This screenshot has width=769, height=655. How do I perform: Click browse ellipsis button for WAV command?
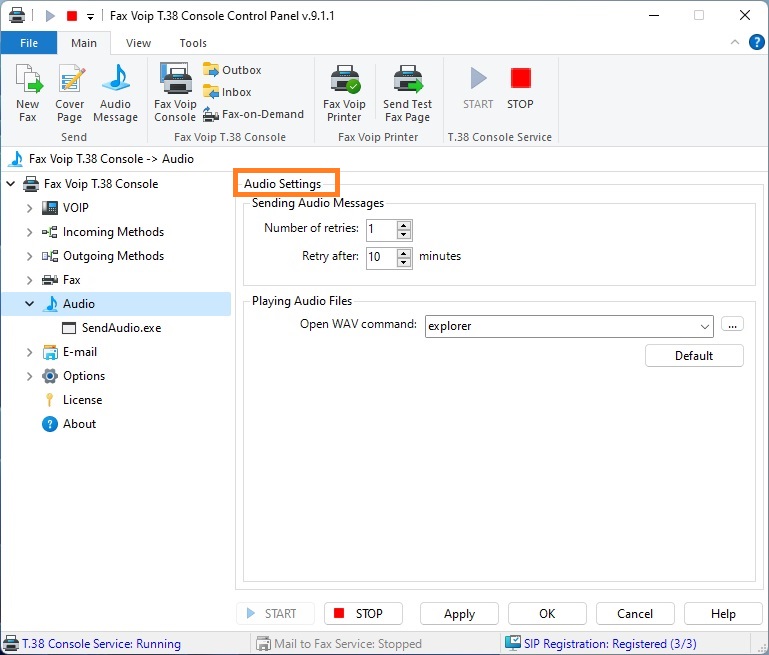(732, 325)
